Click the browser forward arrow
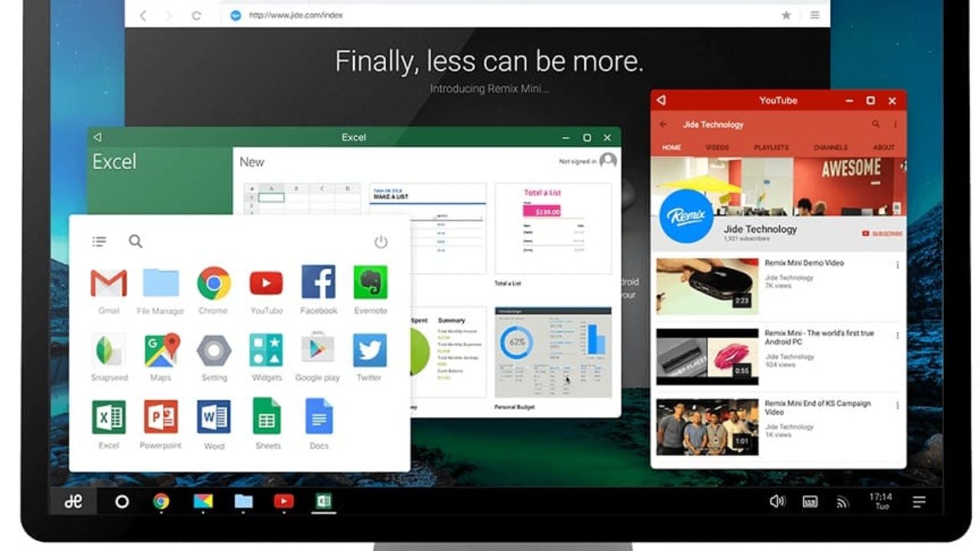This screenshot has height=551, width=980. (x=170, y=15)
